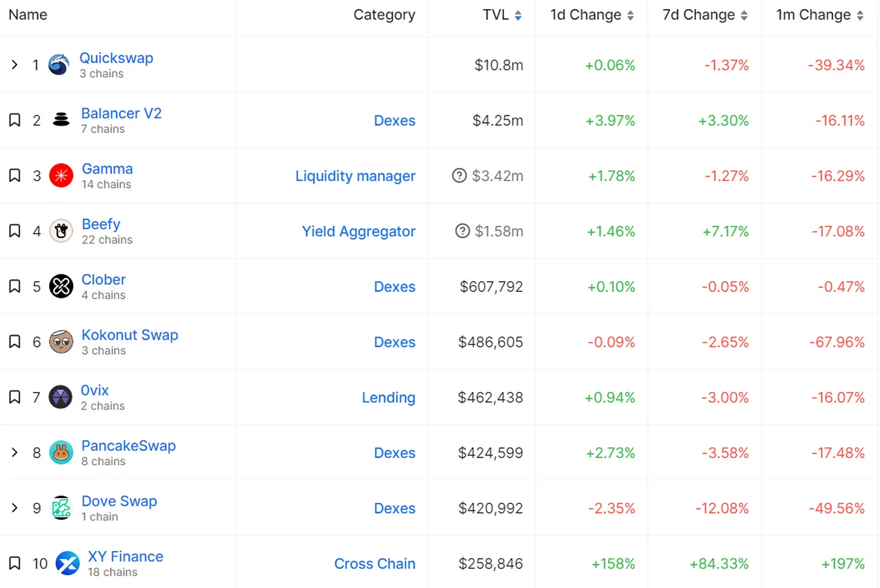Image resolution: width=880 pixels, height=588 pixels.
Task: Open the Cross Chain category link
Action: point(375,564)
